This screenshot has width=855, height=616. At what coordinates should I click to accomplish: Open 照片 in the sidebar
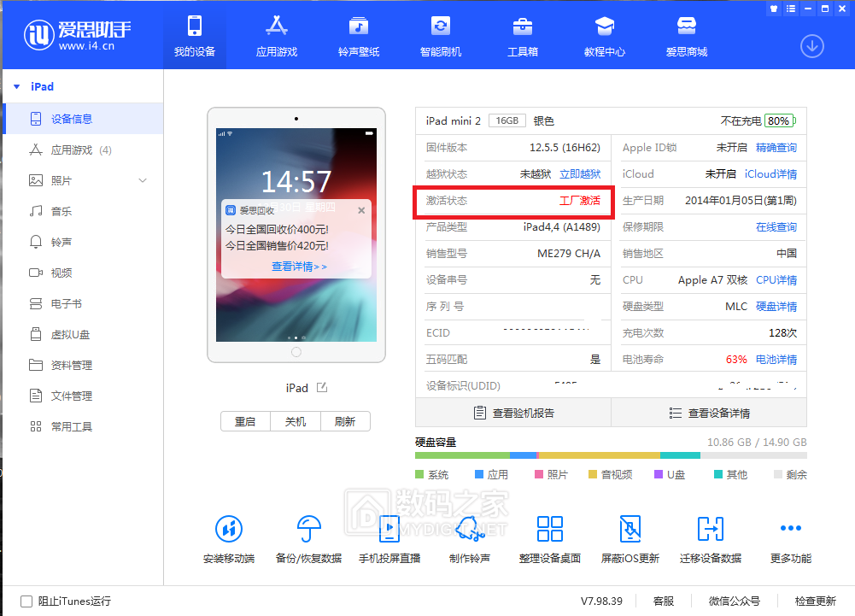[83, 180]
